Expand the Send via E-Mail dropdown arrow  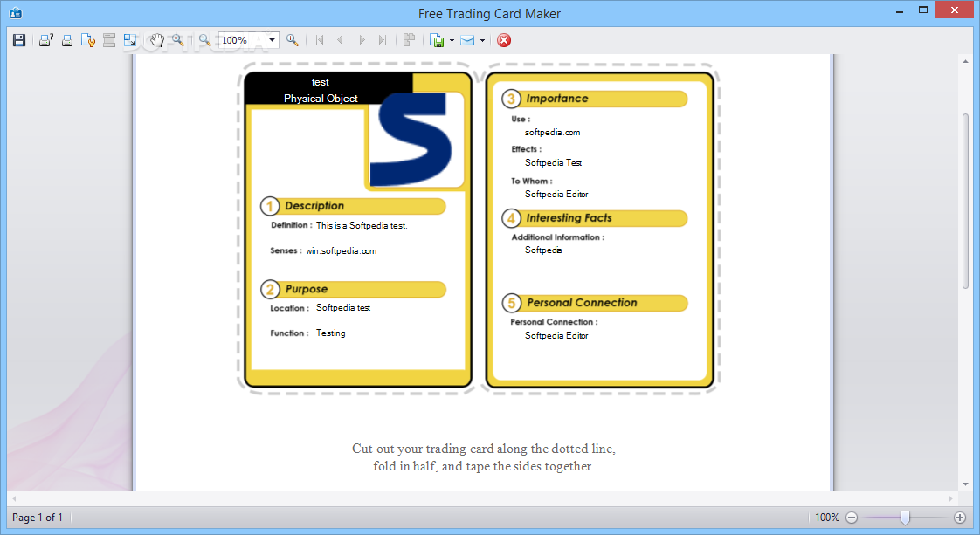click(x=482, y=40)
